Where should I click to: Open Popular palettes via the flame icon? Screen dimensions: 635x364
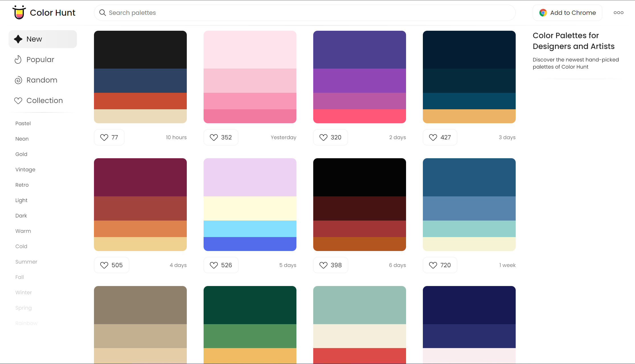(x=18, y=59)
